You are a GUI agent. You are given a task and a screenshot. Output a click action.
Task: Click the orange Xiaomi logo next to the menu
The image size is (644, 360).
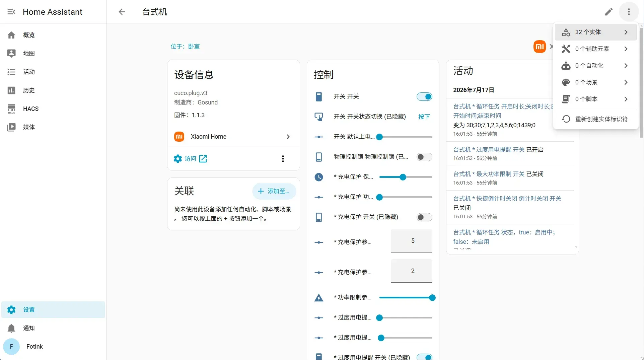[540, 47]
